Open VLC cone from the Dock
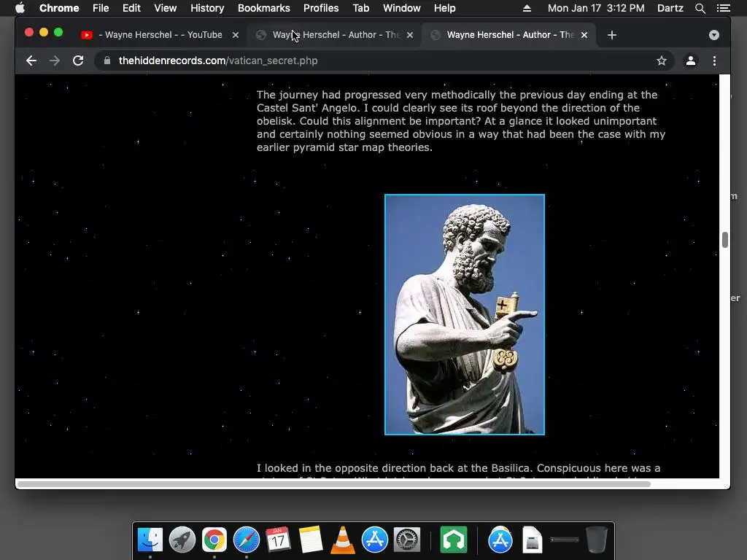747x560 pixels. coord(343,540)
